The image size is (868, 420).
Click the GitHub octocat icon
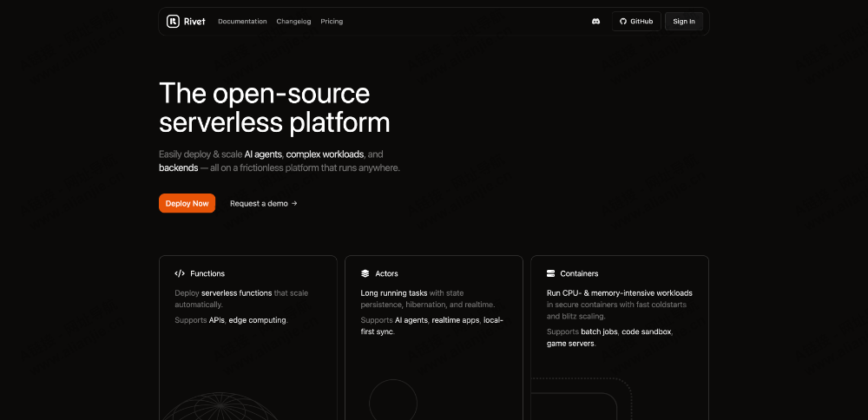click(x=622, y=22)
